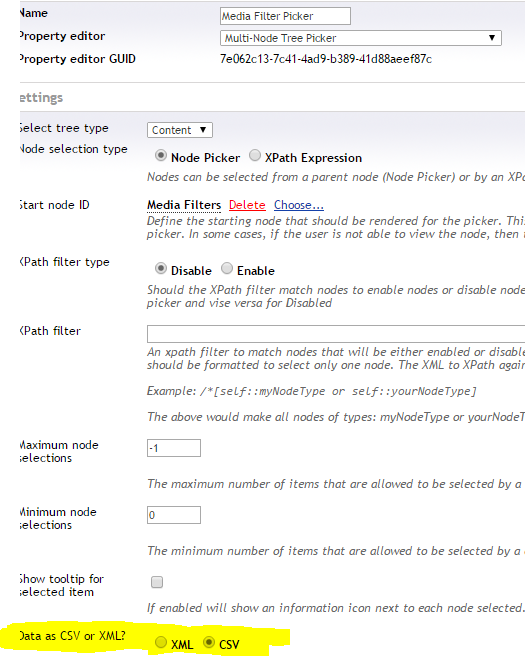
Task: Click the 'Start node ID' label
Action: pos(54,205)
